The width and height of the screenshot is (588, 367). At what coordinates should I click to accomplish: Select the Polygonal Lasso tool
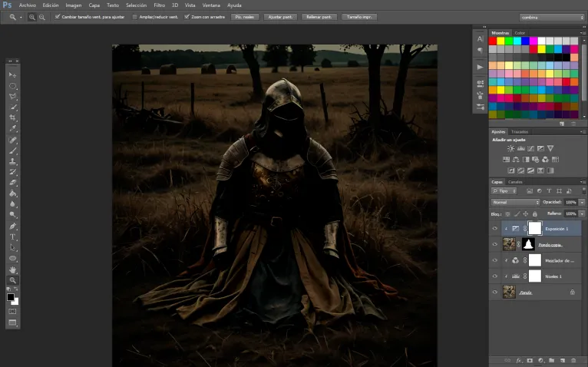12,97
